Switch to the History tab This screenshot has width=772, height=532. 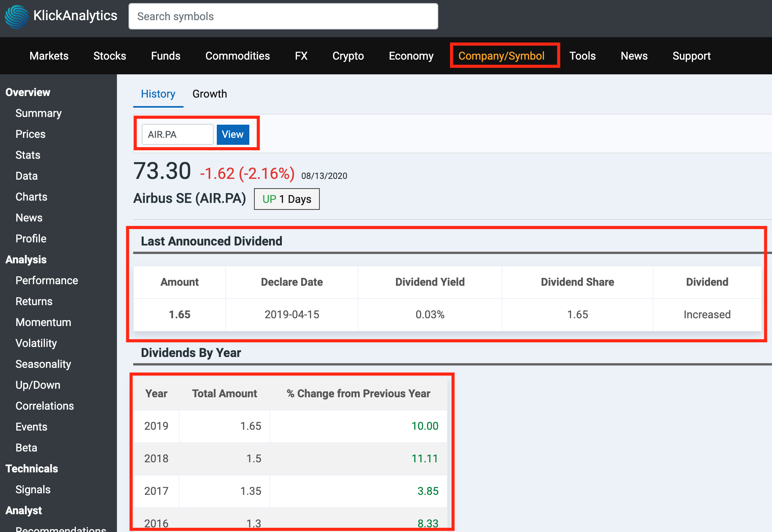coord(158,94)
